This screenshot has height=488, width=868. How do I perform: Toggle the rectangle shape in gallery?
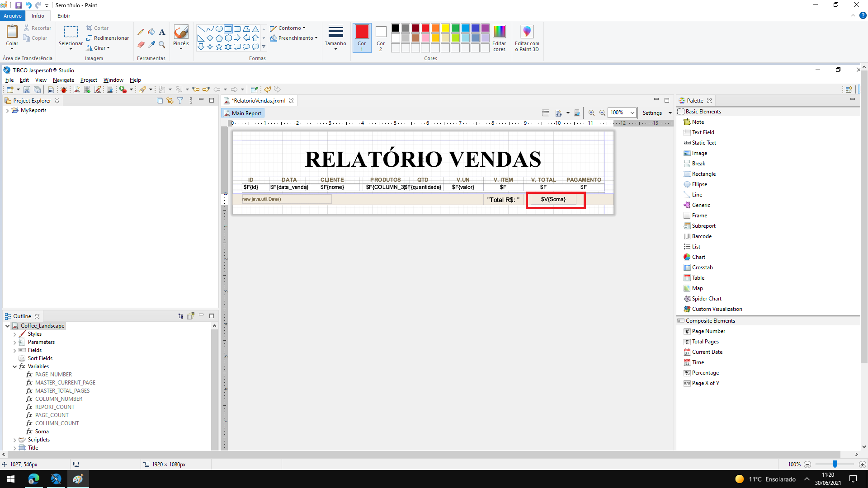(x=228, y=28)
